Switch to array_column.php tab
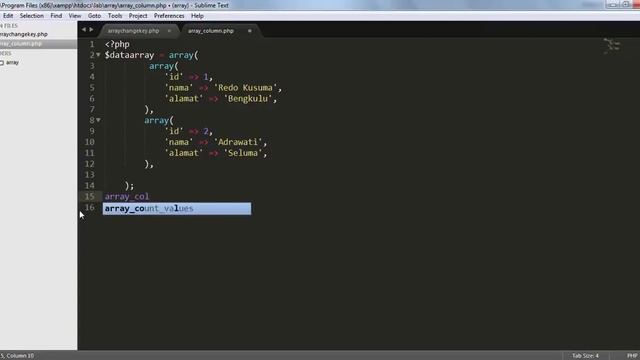Viewport: 640px width, 360px height. click(x=211, y=31)
